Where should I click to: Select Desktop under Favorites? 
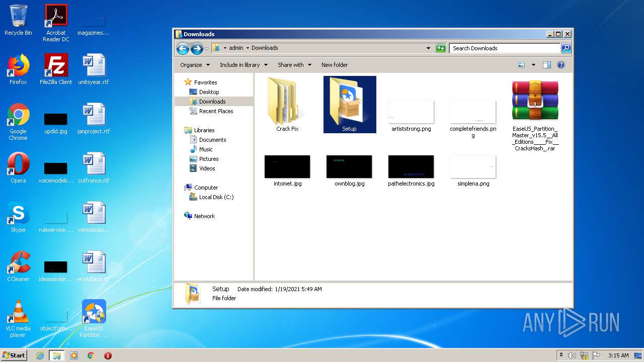tap(209, 92)
